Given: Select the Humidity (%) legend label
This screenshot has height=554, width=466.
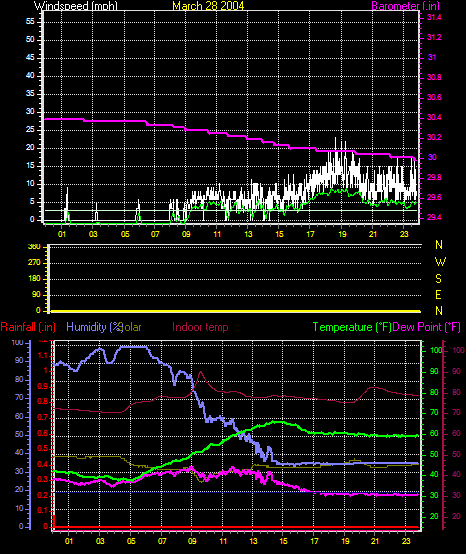Looking at the screenshot, I should pyautogui.click(x=94, y=327).
